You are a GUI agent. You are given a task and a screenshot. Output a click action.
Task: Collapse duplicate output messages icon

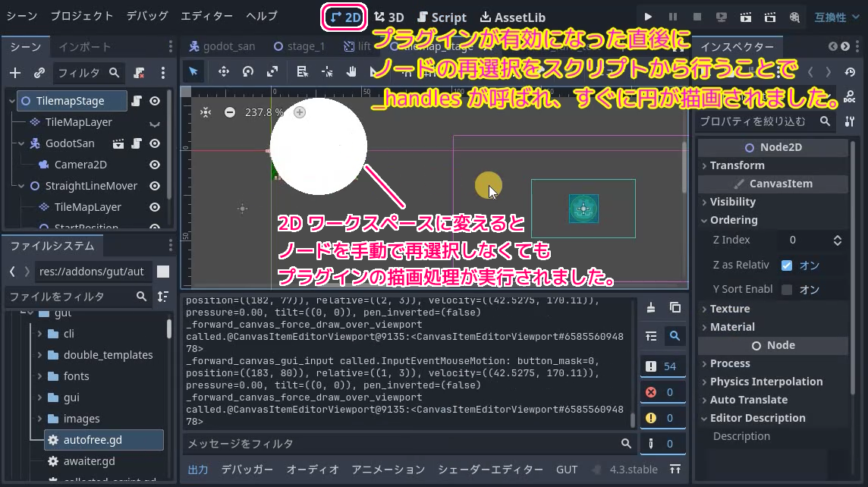[x=651, y=336]
